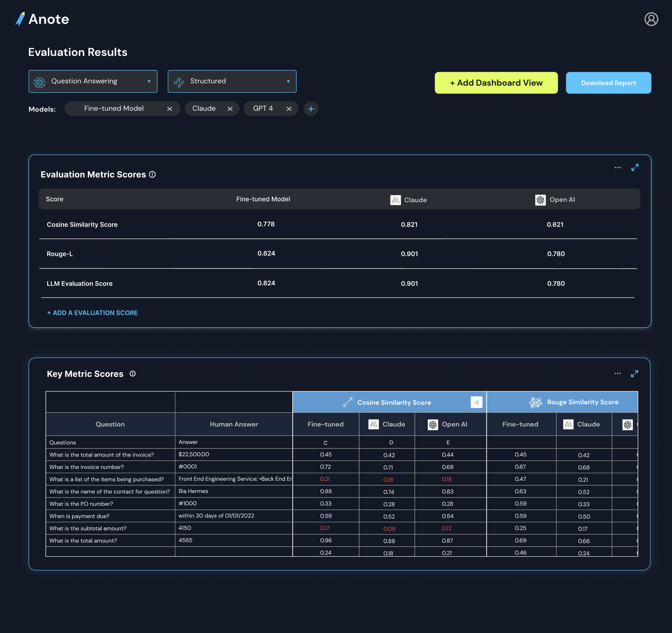Open the user profile icon
Screen dimensions: 672x633
651,19
